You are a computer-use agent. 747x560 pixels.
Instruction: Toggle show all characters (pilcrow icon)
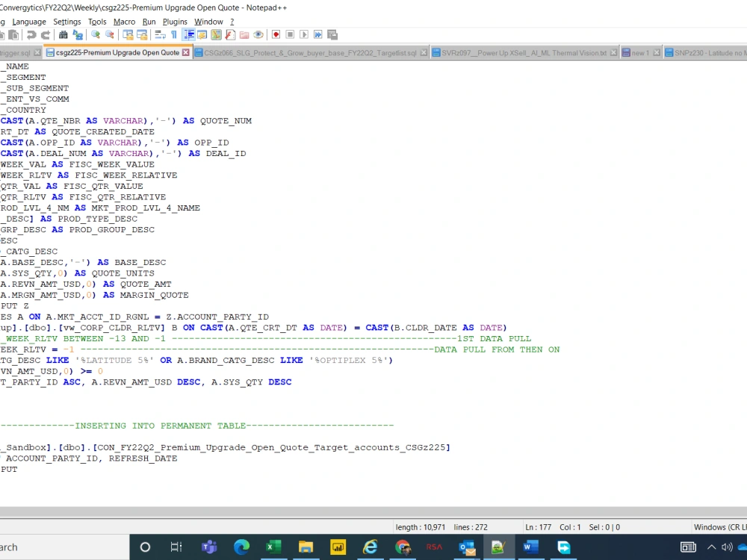coord(174,35)
